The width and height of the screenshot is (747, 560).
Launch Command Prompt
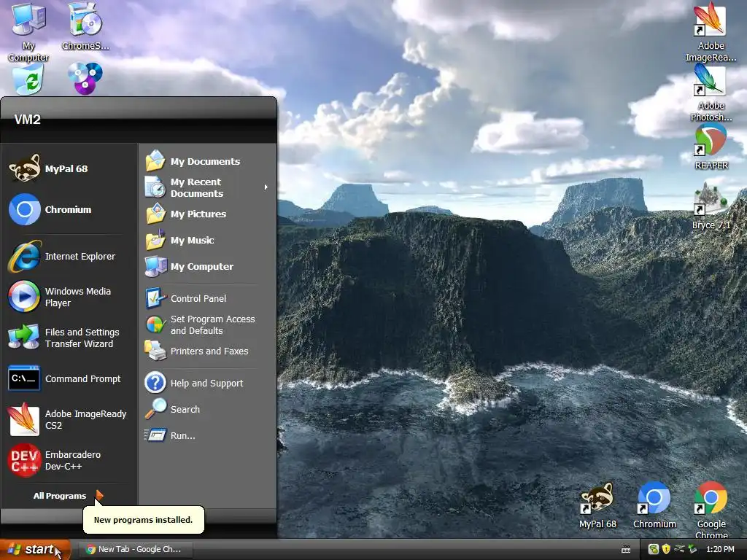point(69,378)
